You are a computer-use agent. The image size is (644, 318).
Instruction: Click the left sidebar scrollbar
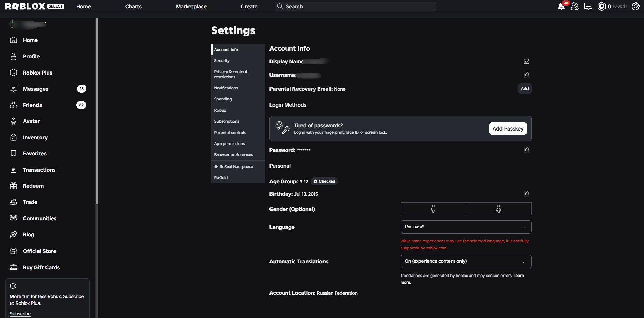[97, 111]
